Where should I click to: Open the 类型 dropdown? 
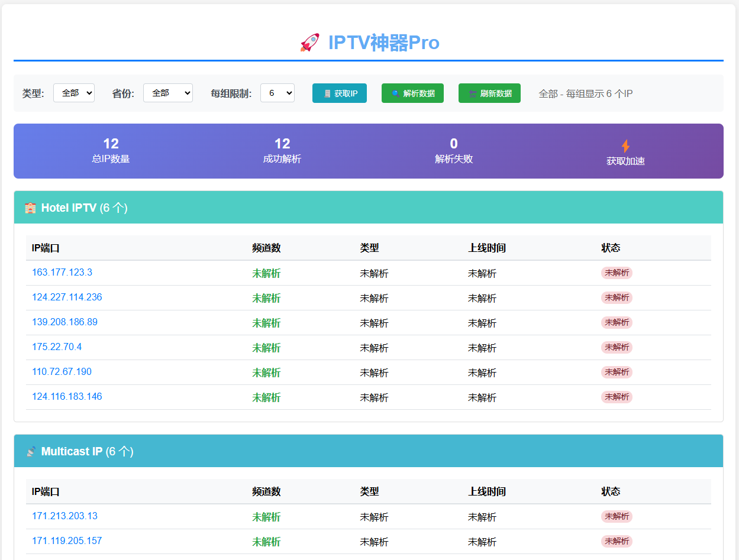[74, 93]
